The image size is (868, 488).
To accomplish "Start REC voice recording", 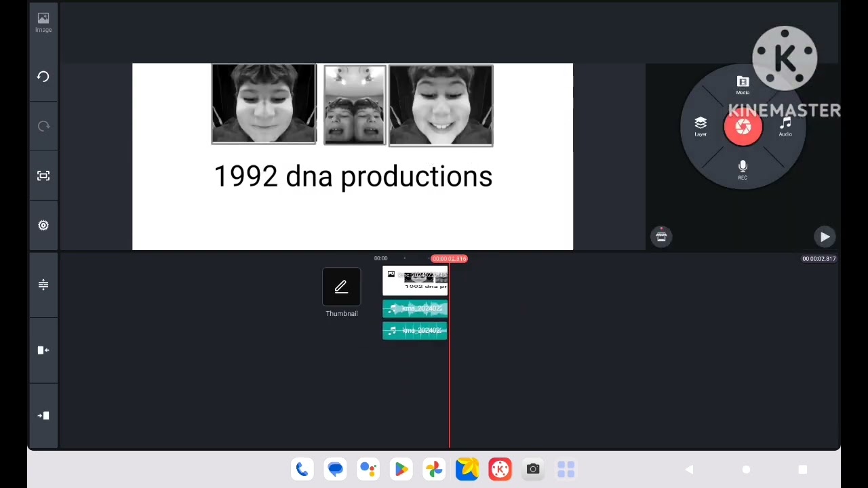I will click(743, 169).
